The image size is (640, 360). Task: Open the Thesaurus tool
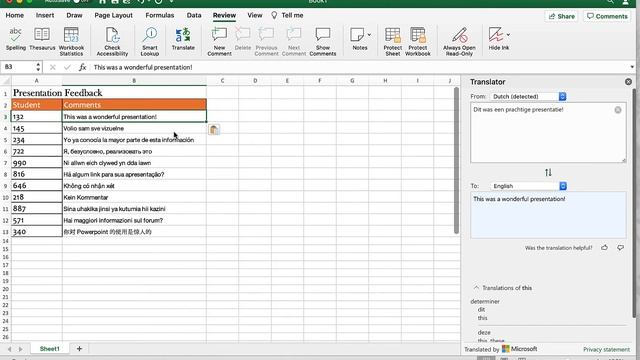click(42, 39)
